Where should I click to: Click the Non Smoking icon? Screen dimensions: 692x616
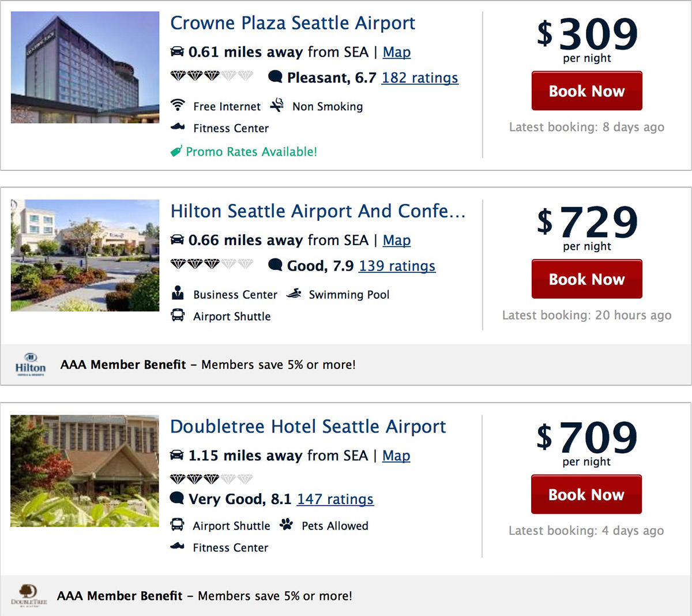(x=277, y=105)
